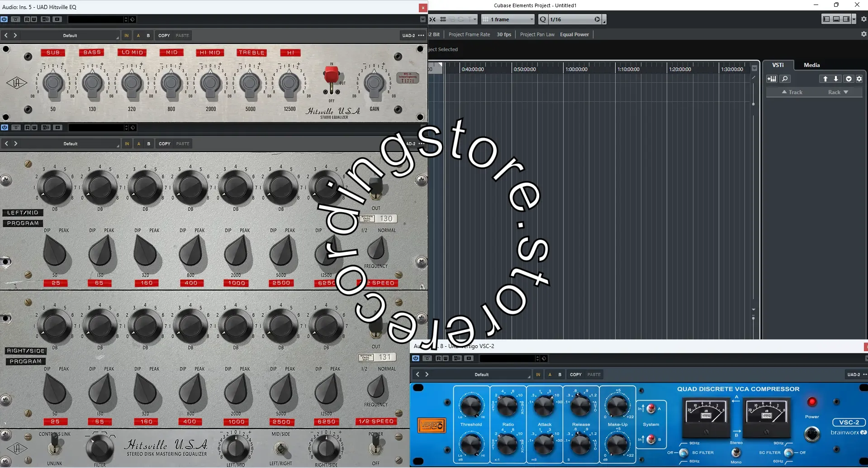
Task: Click bypass effect icon in Hitsville EQ header
Action: click(16, 19)
